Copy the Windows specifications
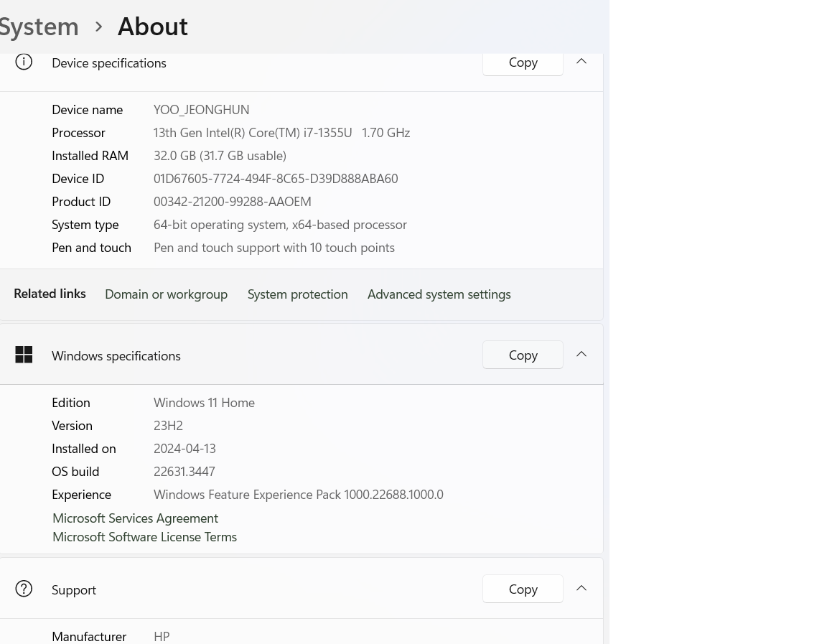 pyautogui.click(x=523, y=355)
